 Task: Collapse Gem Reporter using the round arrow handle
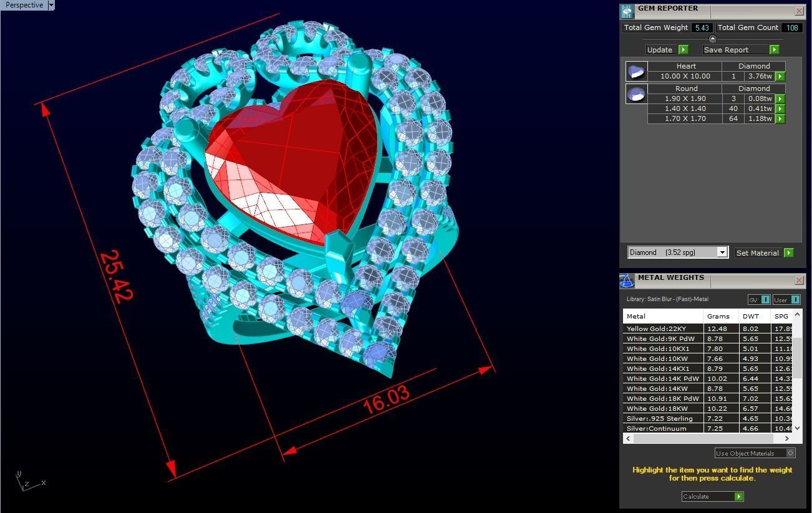click(x=713, y=39)
